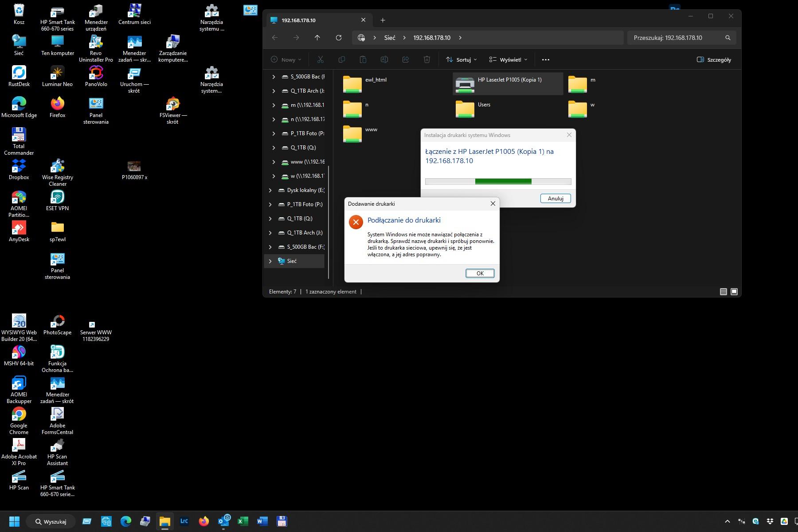Click the Cut toolbar icon

[x=320, y=59]
